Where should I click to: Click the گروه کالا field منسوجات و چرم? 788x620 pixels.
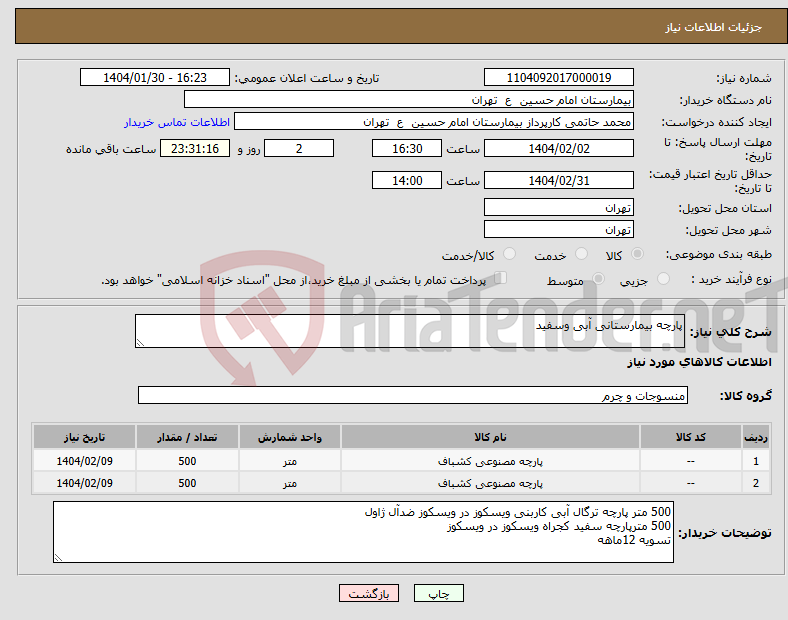pos(413,395)
